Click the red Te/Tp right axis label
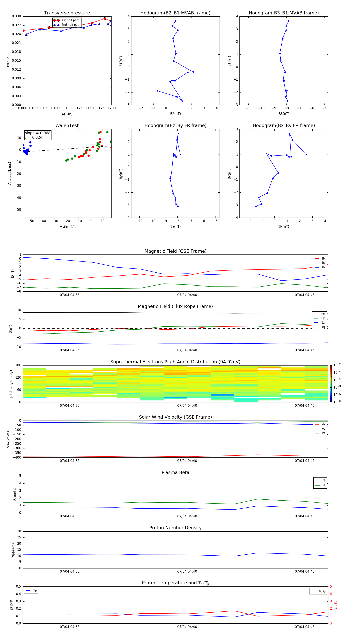 coord(336,605)
